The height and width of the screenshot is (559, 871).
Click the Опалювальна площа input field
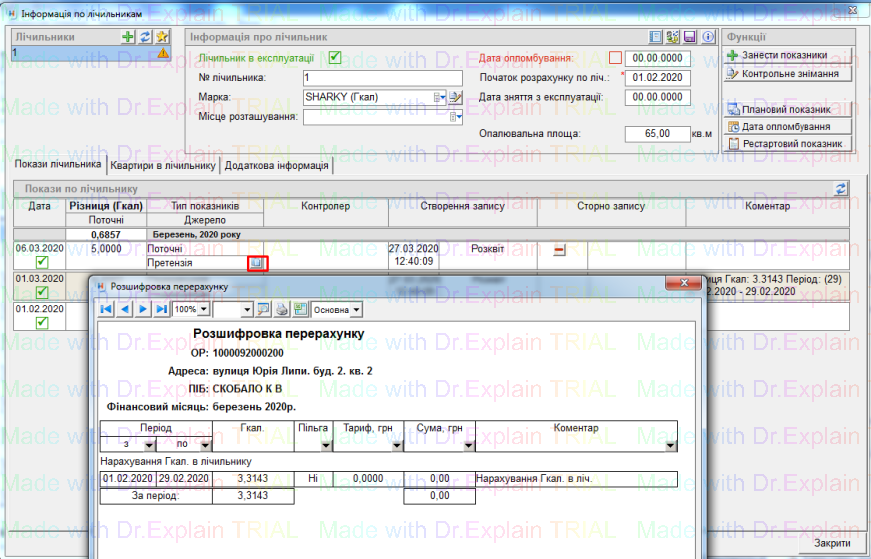coord(653,134)
